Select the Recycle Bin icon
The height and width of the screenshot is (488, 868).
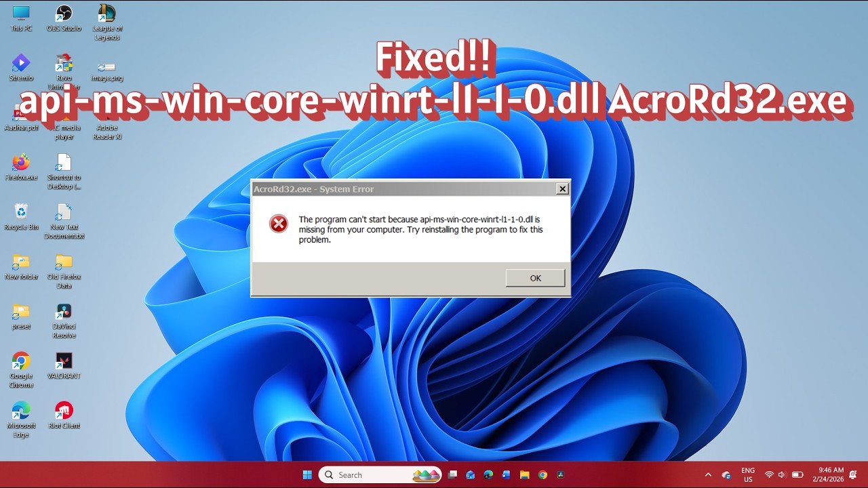click(21, 217)
